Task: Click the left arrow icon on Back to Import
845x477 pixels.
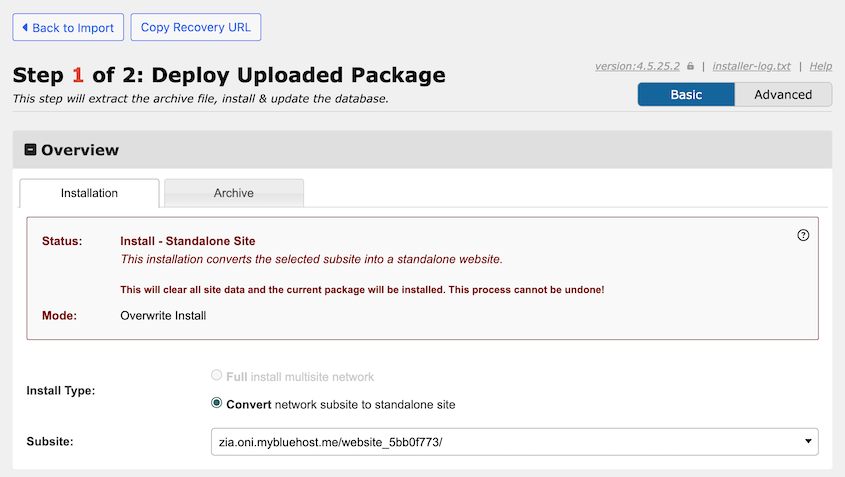Action: tap(25, 27)
